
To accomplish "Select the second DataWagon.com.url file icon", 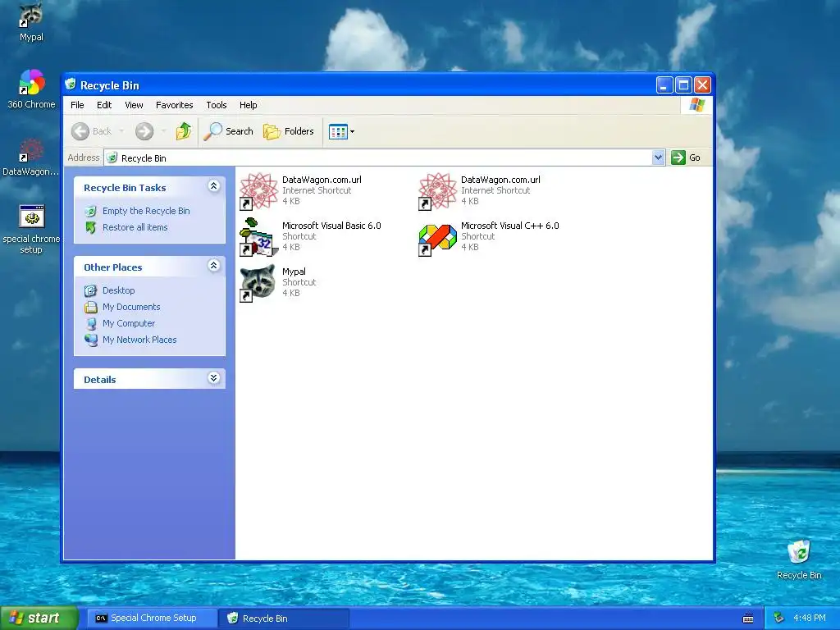I will tap(438, 190).
